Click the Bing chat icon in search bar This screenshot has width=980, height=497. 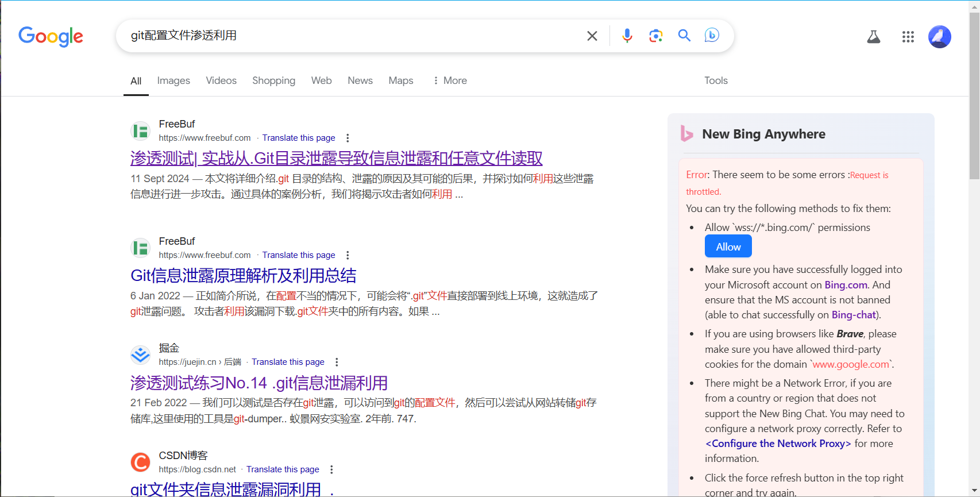click(x=712, y=35)
